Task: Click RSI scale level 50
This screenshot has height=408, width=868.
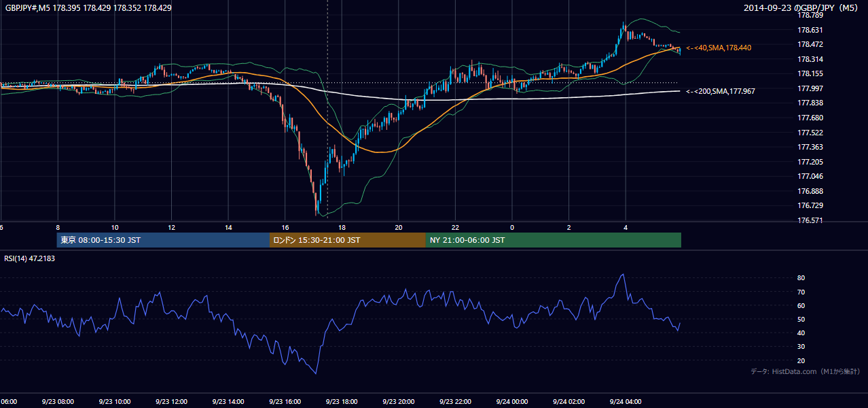Action: coord(801,320)
